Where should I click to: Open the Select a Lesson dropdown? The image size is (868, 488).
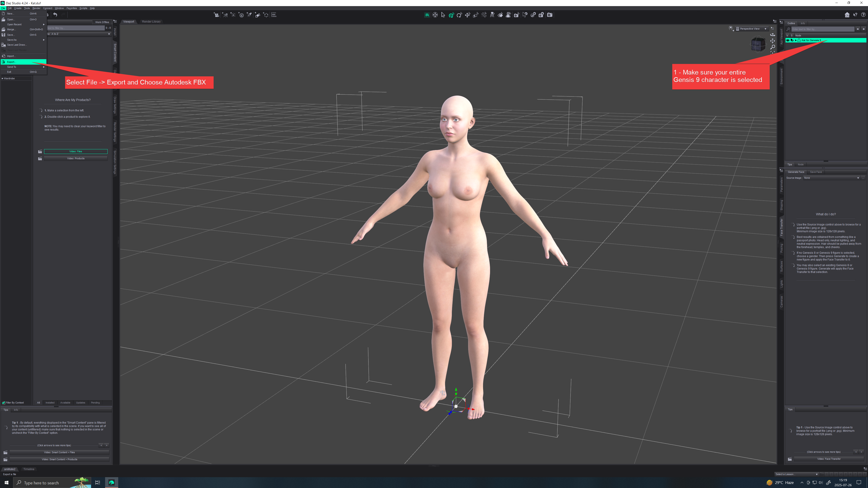click(x=796, y=474)
